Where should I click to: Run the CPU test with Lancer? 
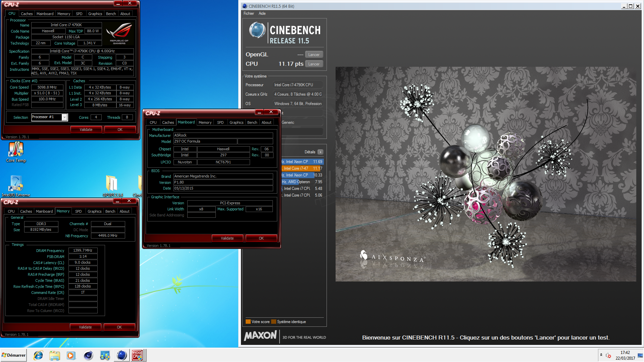click(x=314, y=64)
